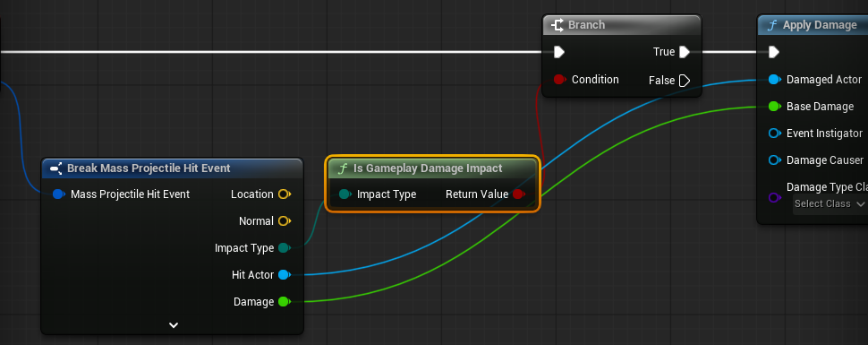Viewport: 868px width, 345px height.
Task: Click the Return Value label
Action: point(477,194)
